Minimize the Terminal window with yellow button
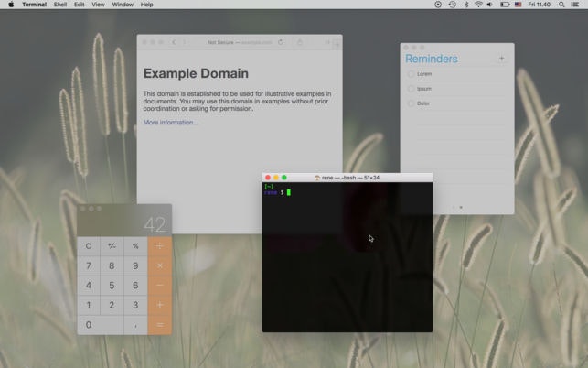 pos(276,178)
